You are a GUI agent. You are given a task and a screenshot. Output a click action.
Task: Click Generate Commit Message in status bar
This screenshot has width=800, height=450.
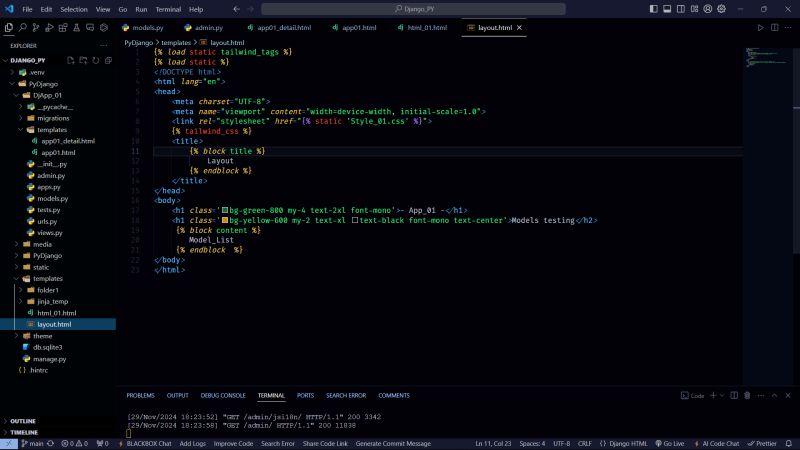[393, 443]
